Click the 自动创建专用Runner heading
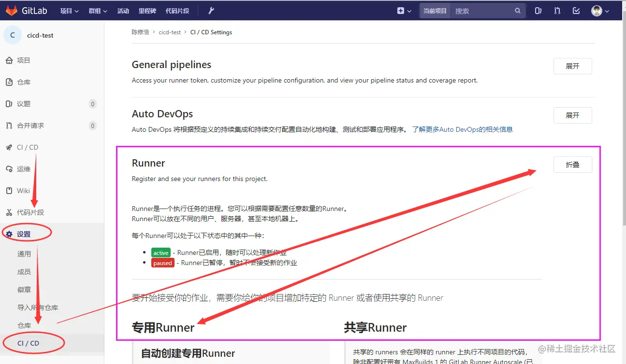The height and width of the screenshot is (364, 626). (x=188, y=353)
